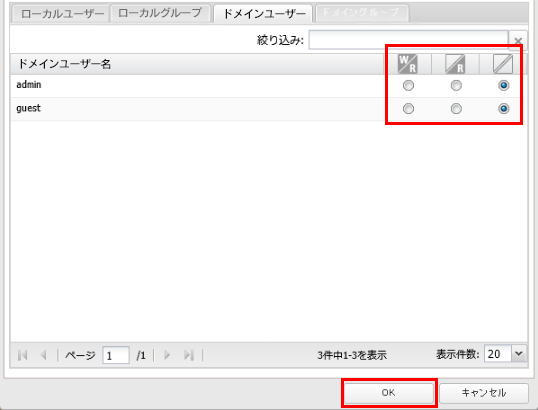Click the W/R read-write access column icon
This screenshot has height=410, width=538.
pyautogui.click(x=407, y=64)
